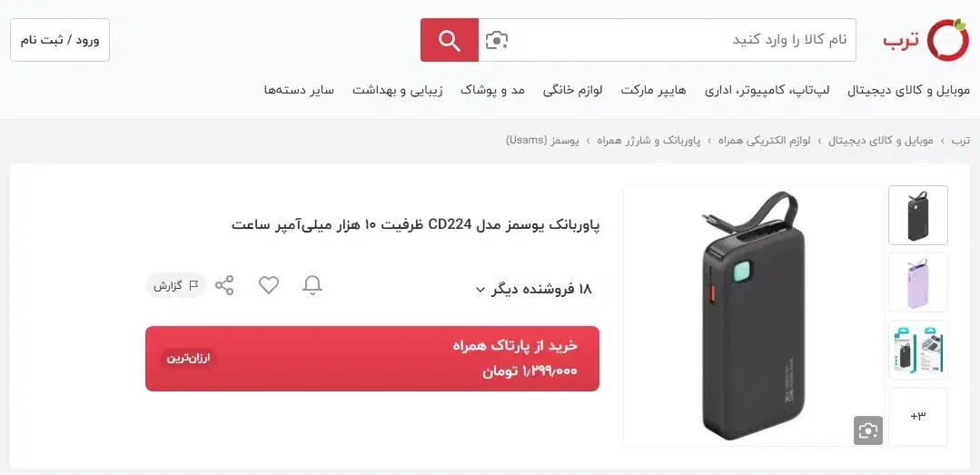The height and width of the screenshot is (475, 980).
Task: Open موبایل و کالای دیجیتال menu
Action: click(x=909, y=91)
